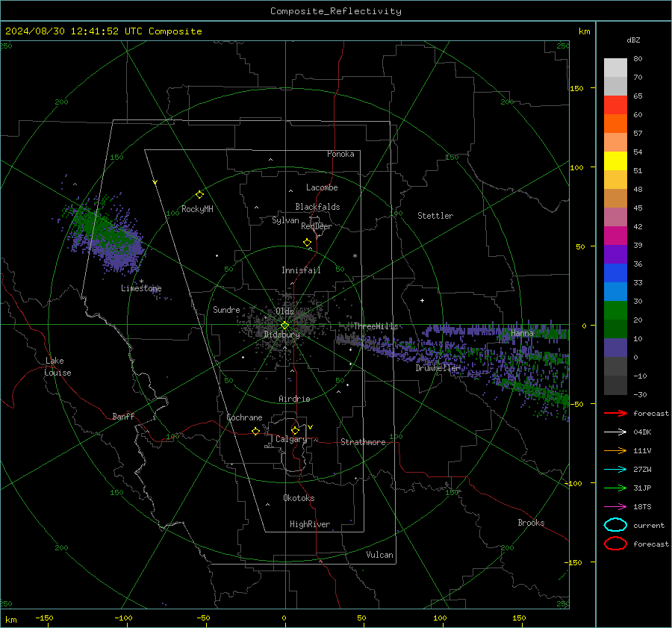Screen dimensions: 672x628
Task: Select the Brooks label
Action: pos(531,523)
